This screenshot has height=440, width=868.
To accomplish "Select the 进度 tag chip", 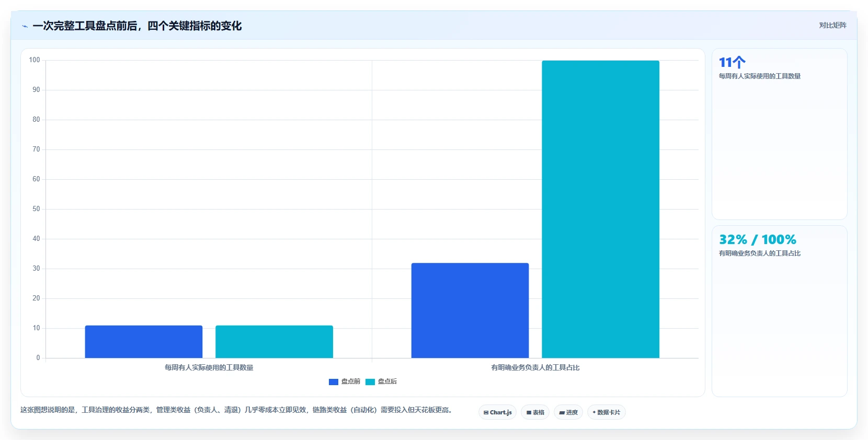I will tap(568, 412).
